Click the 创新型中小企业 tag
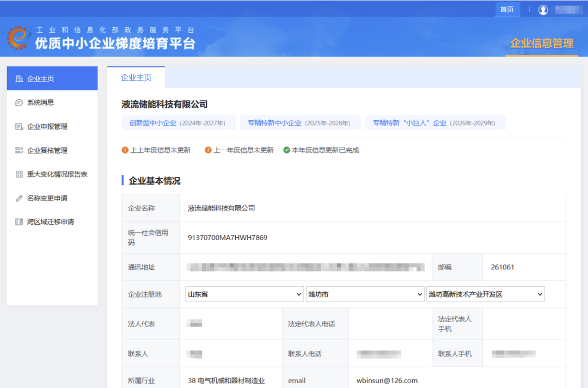The height and width of the screenshot is (388, 588). (x=179, y=123)
